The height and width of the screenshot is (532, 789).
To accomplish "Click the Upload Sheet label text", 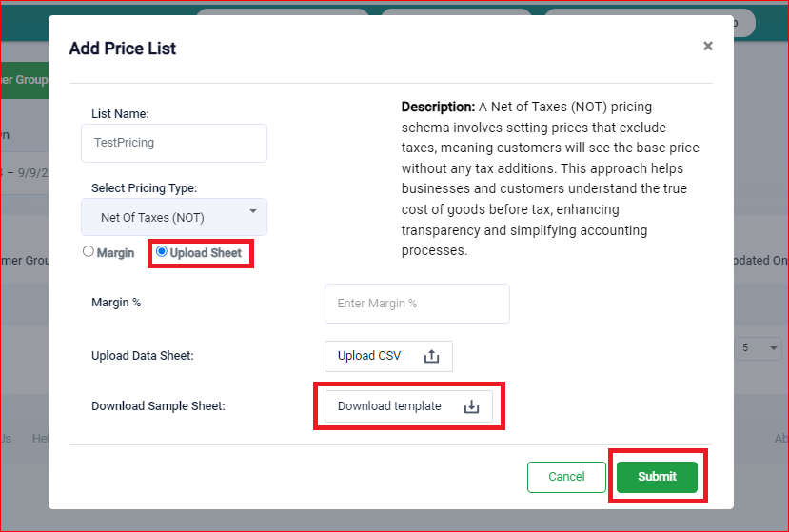I will (x=206, y=252).
